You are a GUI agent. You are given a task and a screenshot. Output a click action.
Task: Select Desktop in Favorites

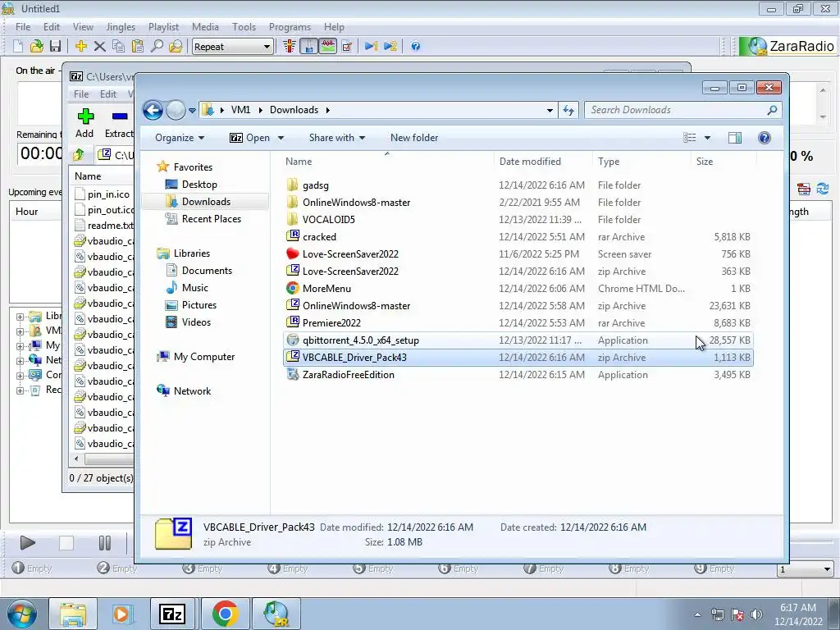coord(199,185)
